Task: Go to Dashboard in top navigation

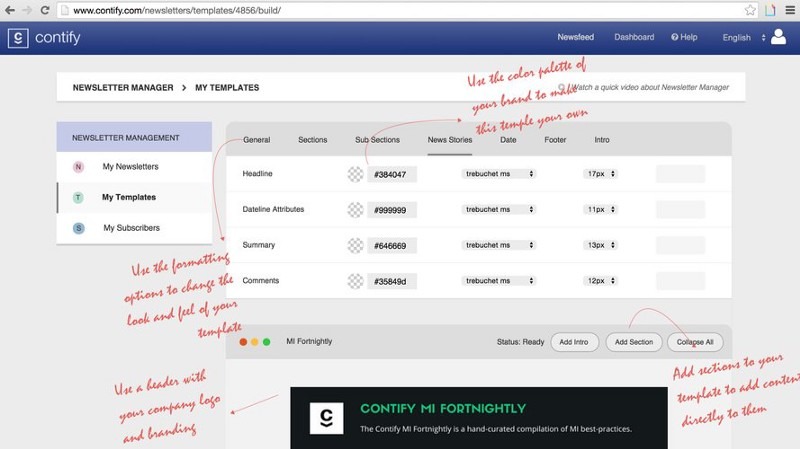Action: (634, 37)
